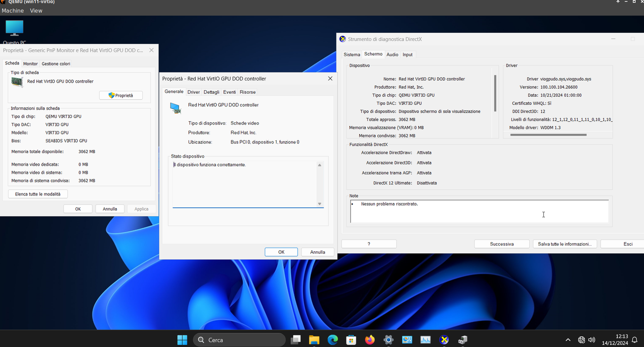Click the Questo PC desktop icon
Viewport: 644px width, 347px height.
click(x=14, y=33)
